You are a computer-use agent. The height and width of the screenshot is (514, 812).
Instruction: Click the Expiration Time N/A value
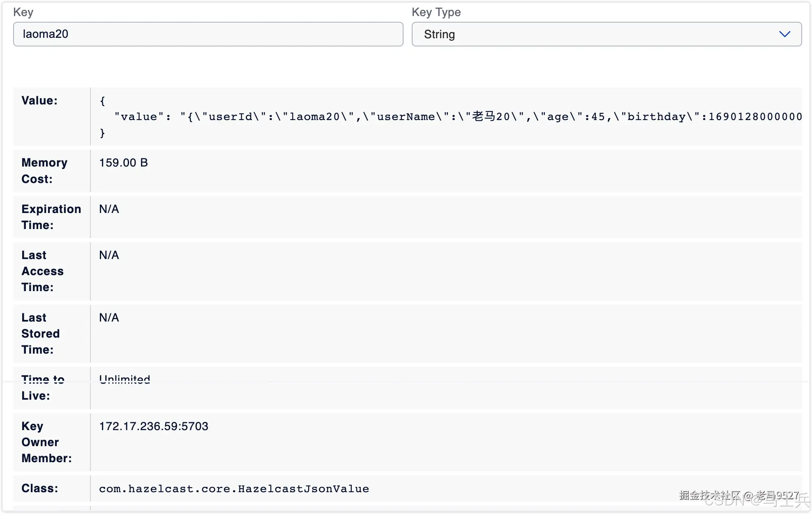(x=108, y=209)
